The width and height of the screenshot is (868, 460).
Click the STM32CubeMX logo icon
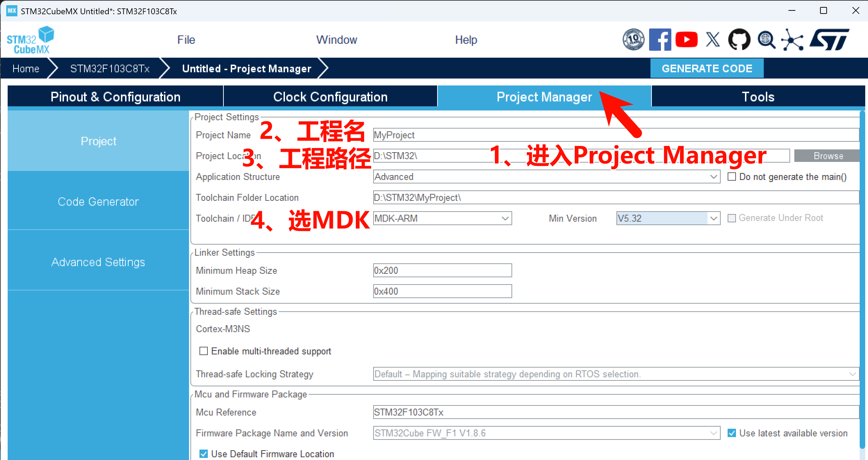click(x=31, y=40)
